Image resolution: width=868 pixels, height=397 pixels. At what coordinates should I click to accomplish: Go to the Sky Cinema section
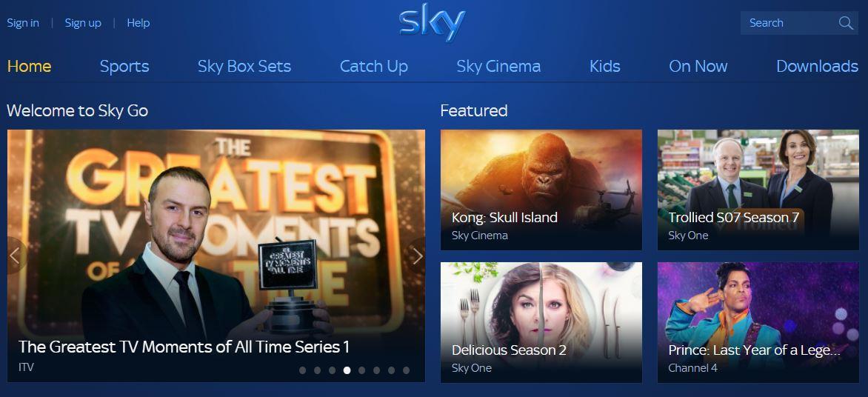pos(498,67)
